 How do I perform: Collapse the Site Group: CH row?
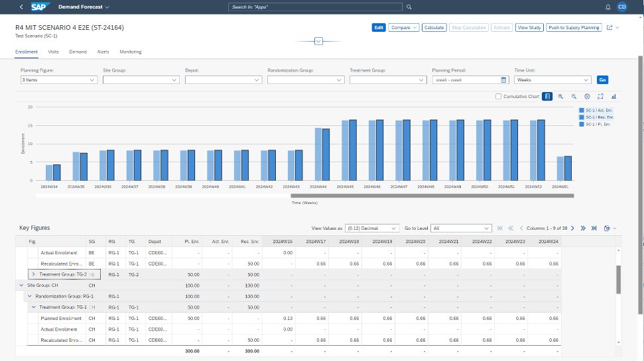[x=21, y=285]
